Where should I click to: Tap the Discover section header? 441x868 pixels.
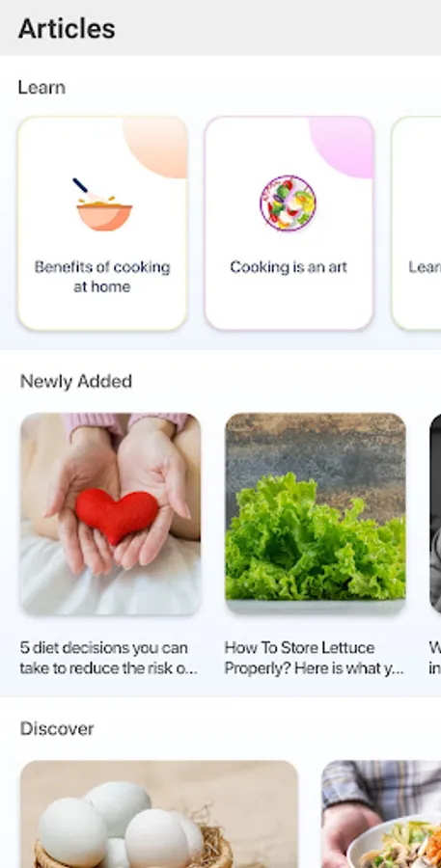click(x=57, y=728)
